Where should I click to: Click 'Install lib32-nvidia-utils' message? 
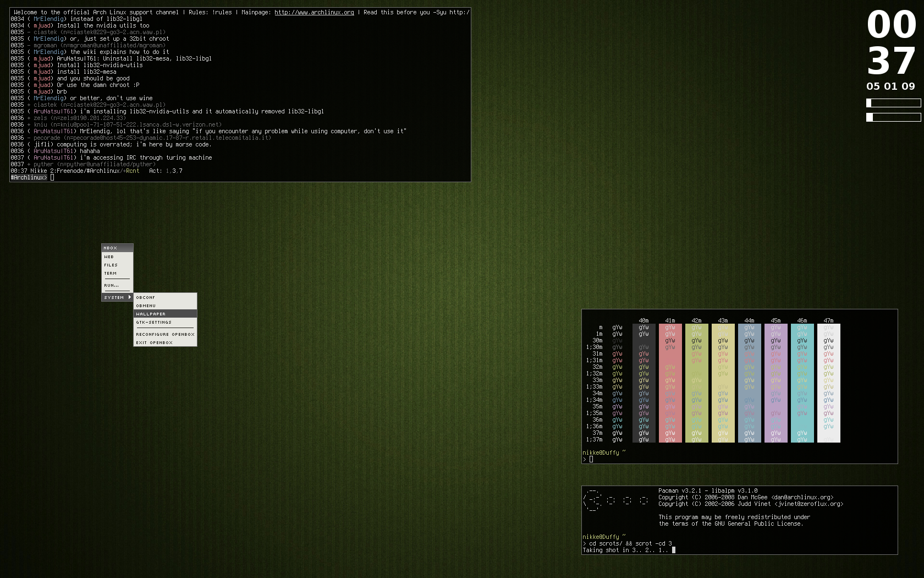point(100,65)
